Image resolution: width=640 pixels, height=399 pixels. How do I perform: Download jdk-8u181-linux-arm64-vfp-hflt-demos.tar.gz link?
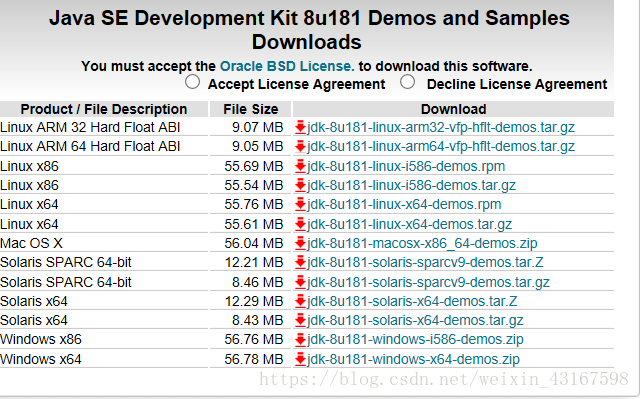441,146
